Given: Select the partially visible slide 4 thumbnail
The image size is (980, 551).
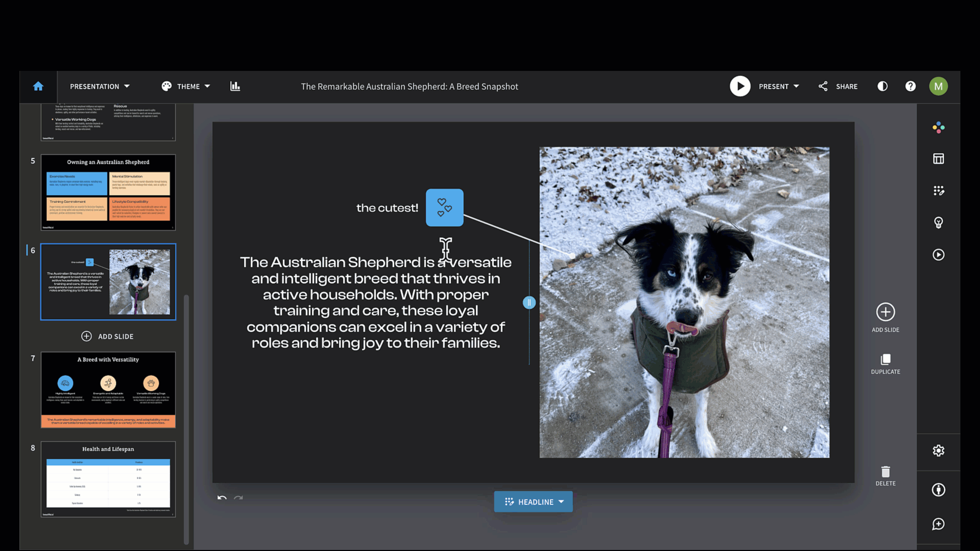Looking at the screenshot, I should (x=108, y=122).
